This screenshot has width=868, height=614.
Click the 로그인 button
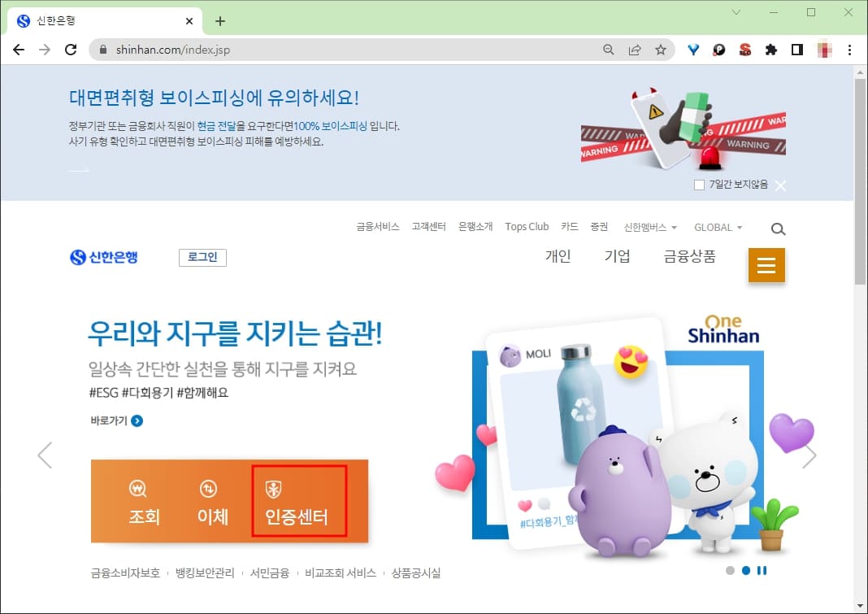click(x=202, y=257)
